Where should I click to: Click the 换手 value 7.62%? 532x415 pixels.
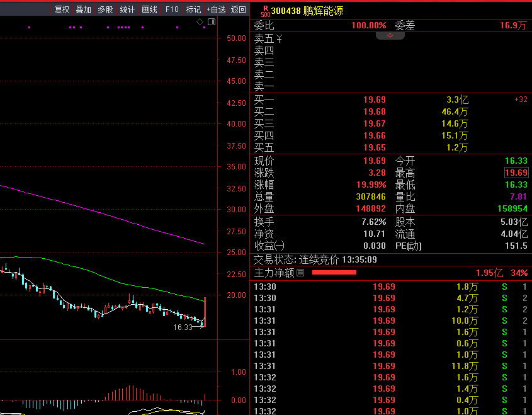[374, 222]
